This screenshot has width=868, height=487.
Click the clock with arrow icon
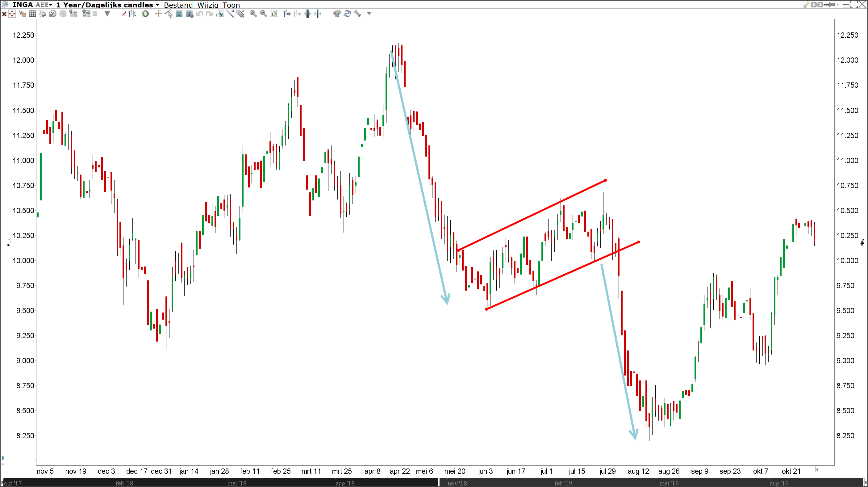pos(52,14)
